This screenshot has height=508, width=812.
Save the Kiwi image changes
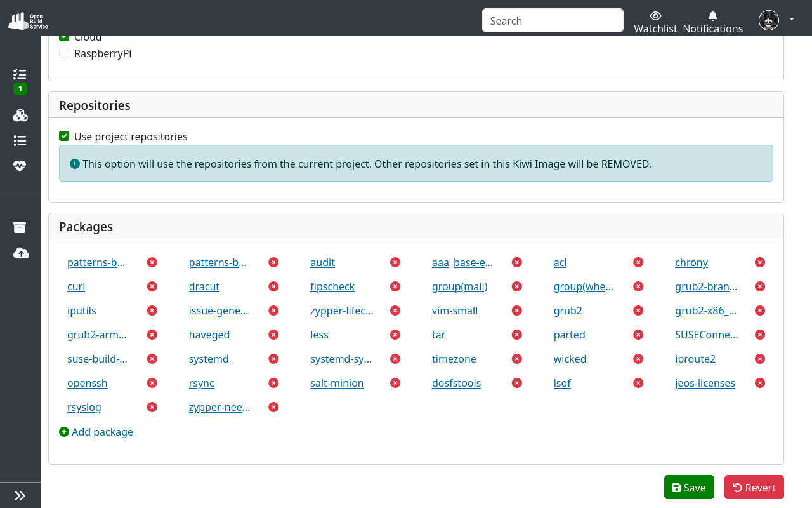689,487
